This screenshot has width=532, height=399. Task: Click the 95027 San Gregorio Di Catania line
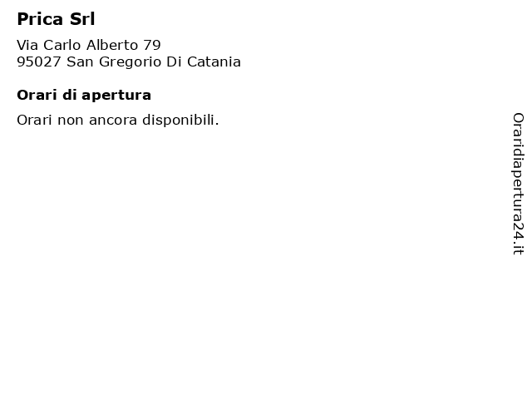point(129,62)
